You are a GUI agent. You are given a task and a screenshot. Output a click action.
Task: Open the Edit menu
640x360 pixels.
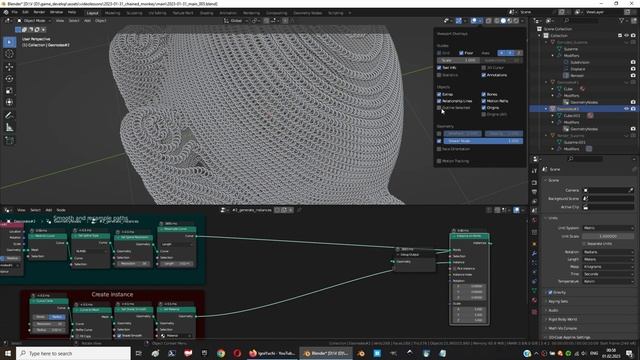(x=25, y=13)
